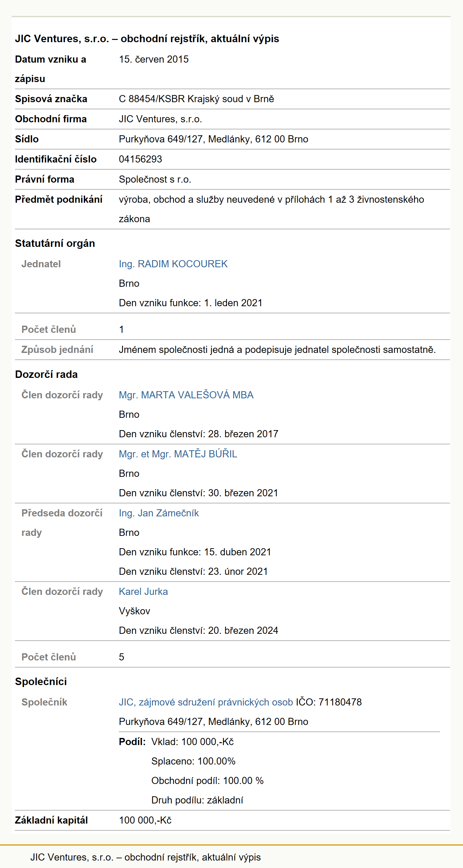463x868 pixels.
Task: Open Mgr. MARTA VALEŠOVÁ MBA link
Action: (186, 395)
